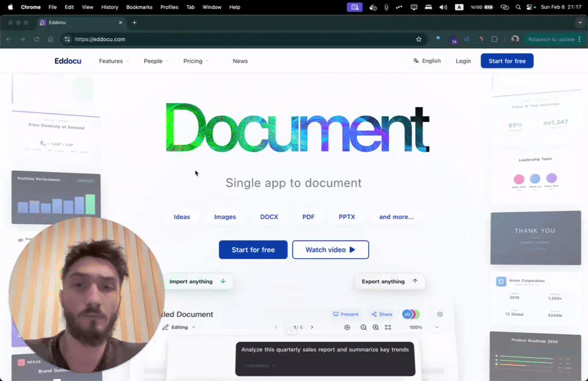The width and height of the screenshot is (588, 381).
Task: Open the Chrome File menu
Action: point(52,7)
